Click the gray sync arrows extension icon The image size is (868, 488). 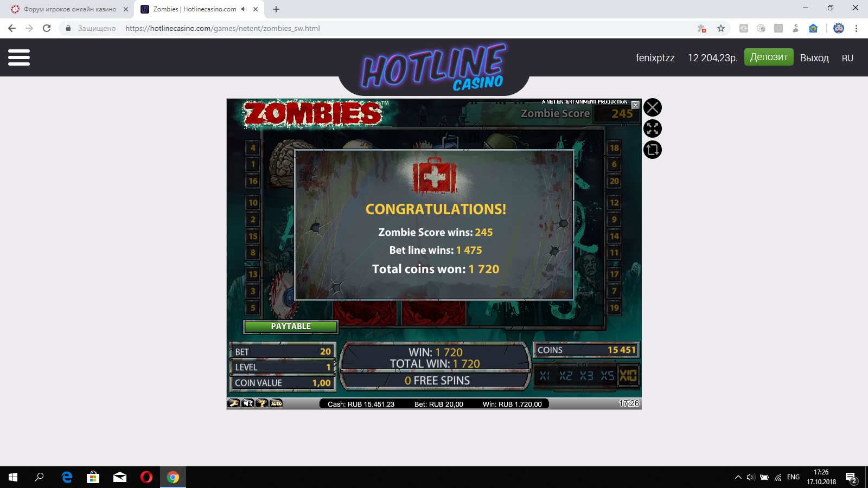(744, 28)
